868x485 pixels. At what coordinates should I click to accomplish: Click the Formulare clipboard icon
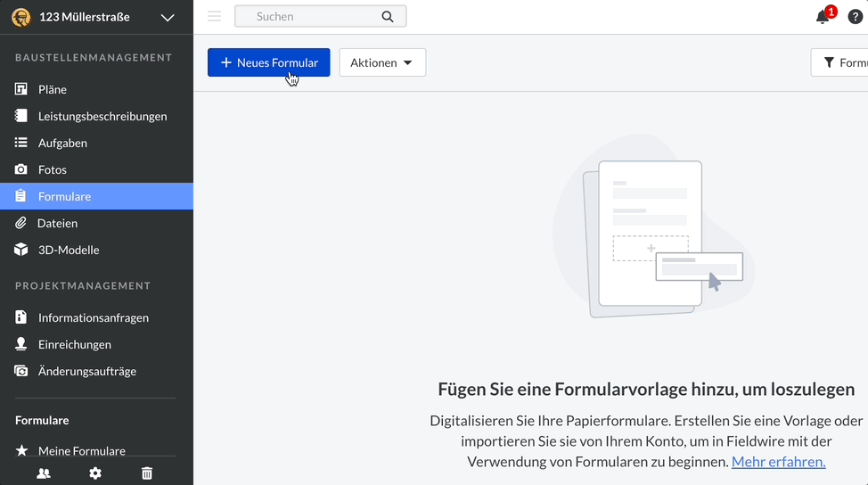(x=21, y=195)
